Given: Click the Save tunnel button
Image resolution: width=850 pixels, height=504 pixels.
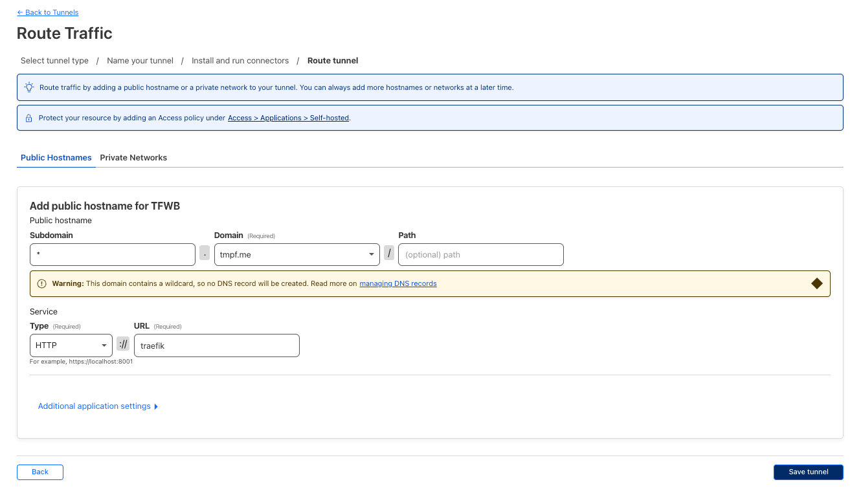Looking at the screenshot, I should point(808,472).
